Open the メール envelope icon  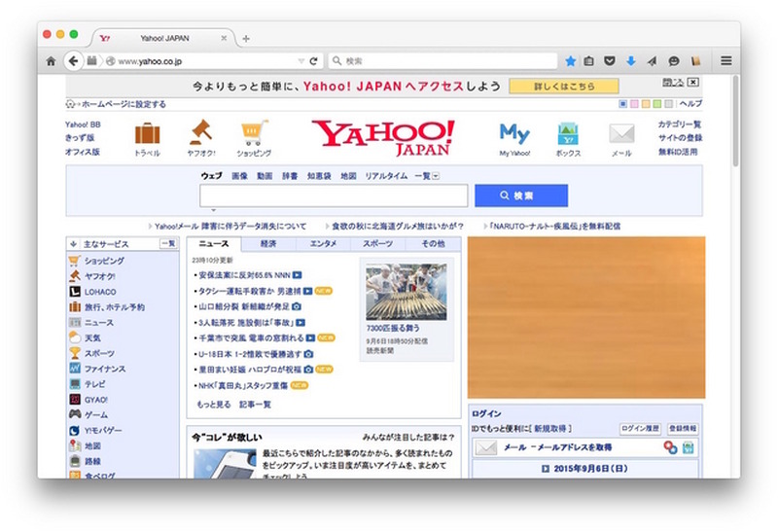pyautogui.click(x=621, y=134)
